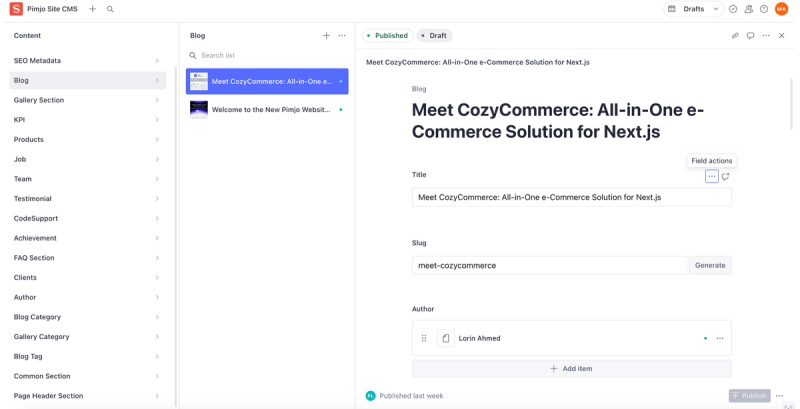Open the Blog Tag list item
The width and height of the screenshot is (800, 409).
click(x=88, y=356)
